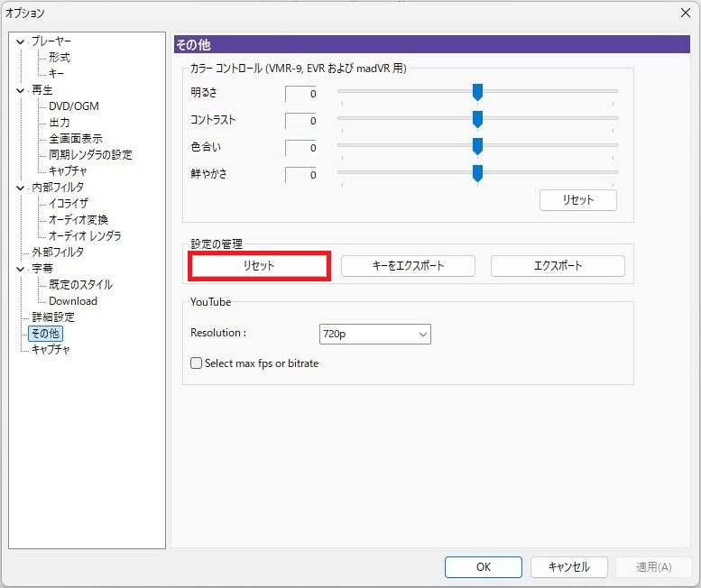701x588 pixels.
Task: Go to 外部フィルタ settings
Action: (x=57, y=253)
